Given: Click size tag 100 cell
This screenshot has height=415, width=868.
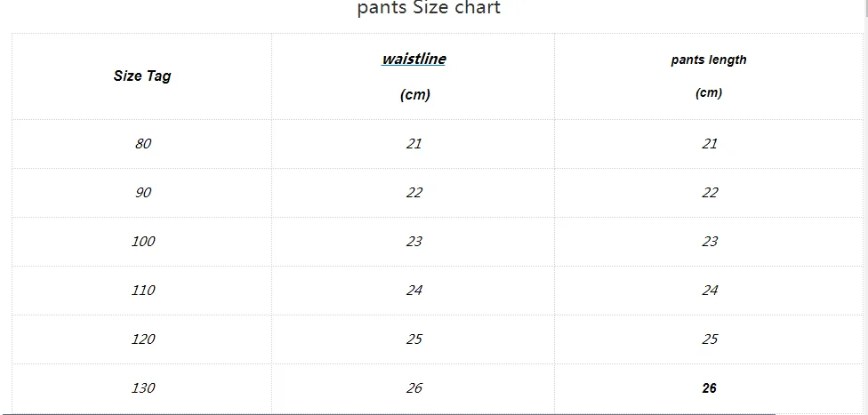Looking at the screenshot, I should pos(143,241).
